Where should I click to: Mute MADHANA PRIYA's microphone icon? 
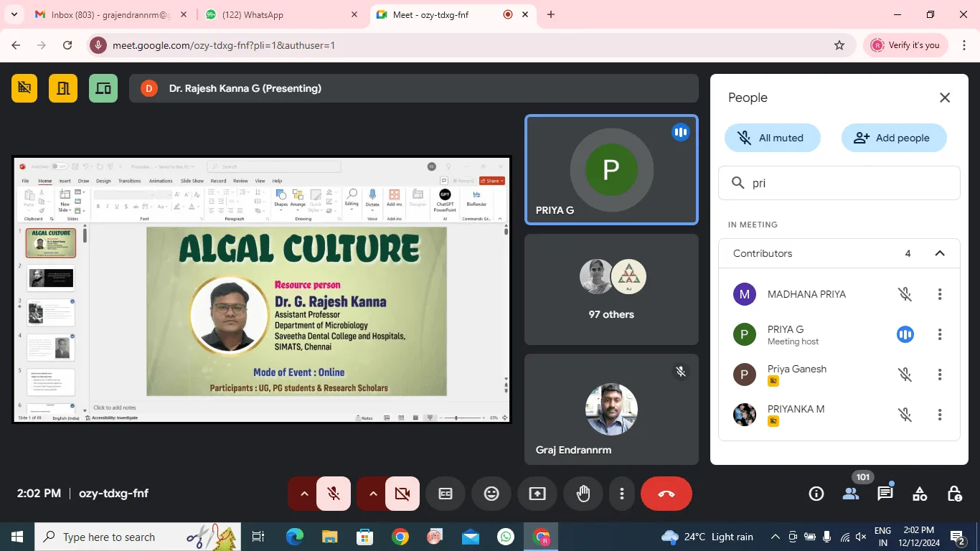tap(905, 294)
